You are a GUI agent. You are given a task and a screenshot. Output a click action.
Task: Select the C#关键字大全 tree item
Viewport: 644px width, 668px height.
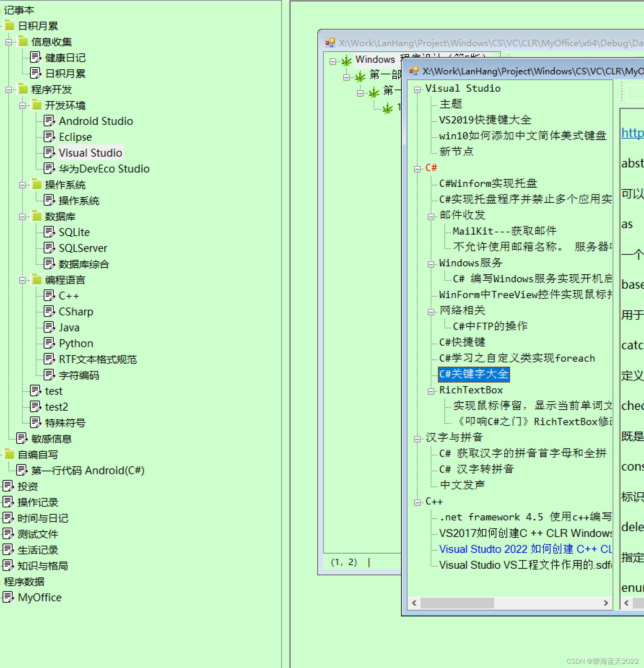click(x=474, y=374)
